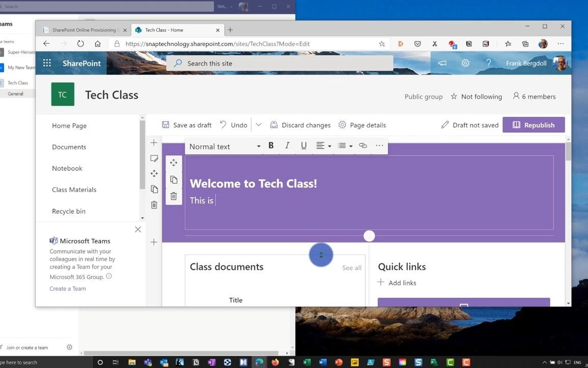Open Notebook in site navigation
This screenshot has height=368, width=588.
pyautogui.click(x=67, y=168)
